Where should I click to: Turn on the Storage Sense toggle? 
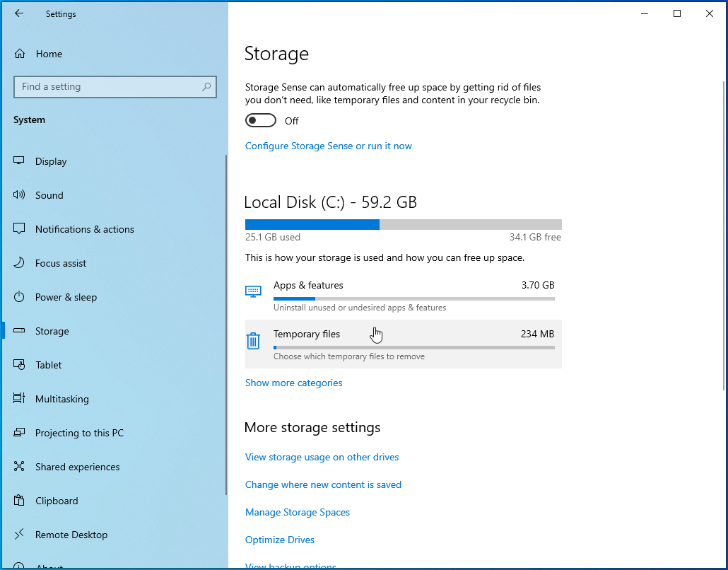[260, 121]
